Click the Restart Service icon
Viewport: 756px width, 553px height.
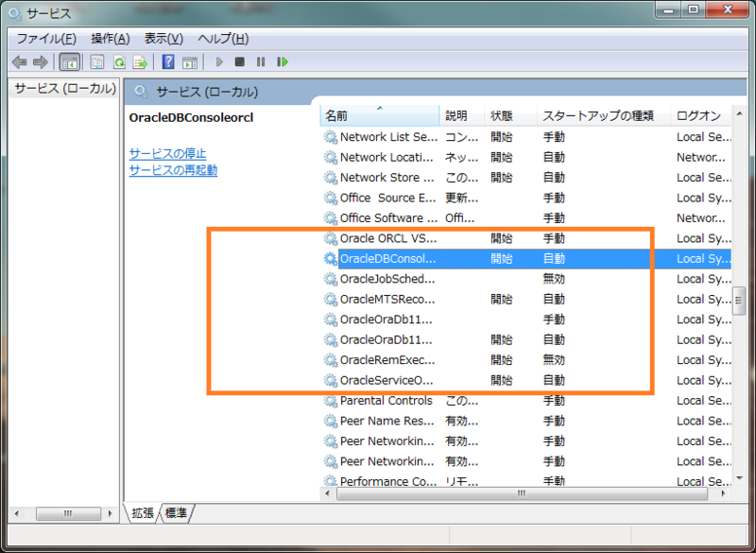[282, 61]
